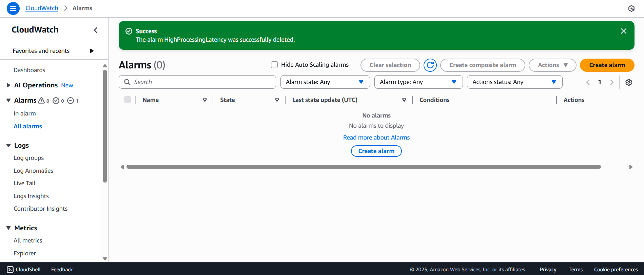
Task: Click insufficient data alarms count icon
Action: click(x=71, y=101)
